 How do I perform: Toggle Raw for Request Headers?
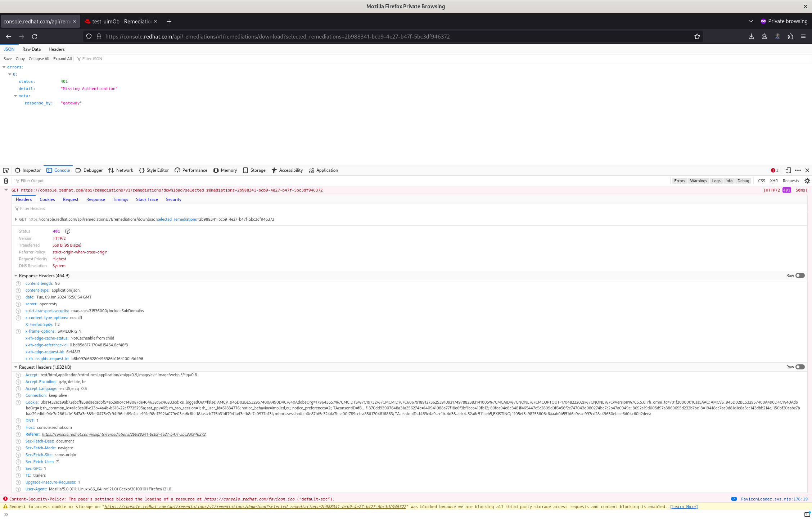(800, 367)
